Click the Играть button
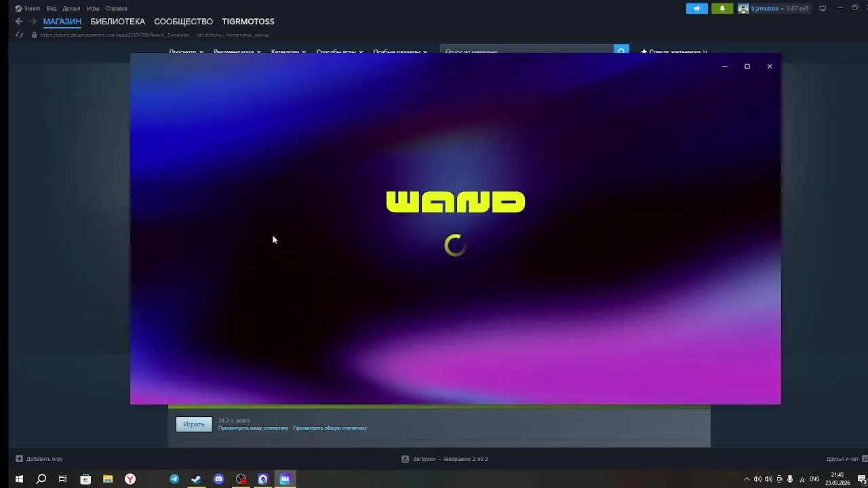Viewport: 868px width, 488px height. tap(194, 424)
